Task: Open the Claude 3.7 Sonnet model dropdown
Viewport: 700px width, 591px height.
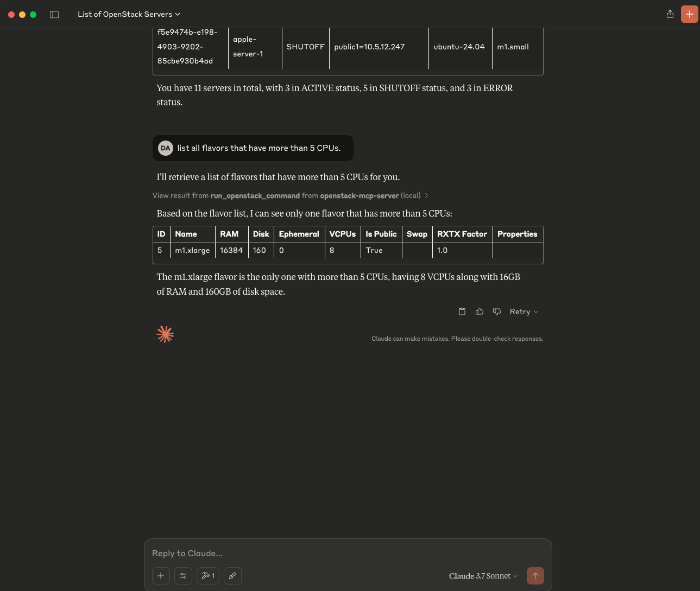Action: click(x=483, y=576)
